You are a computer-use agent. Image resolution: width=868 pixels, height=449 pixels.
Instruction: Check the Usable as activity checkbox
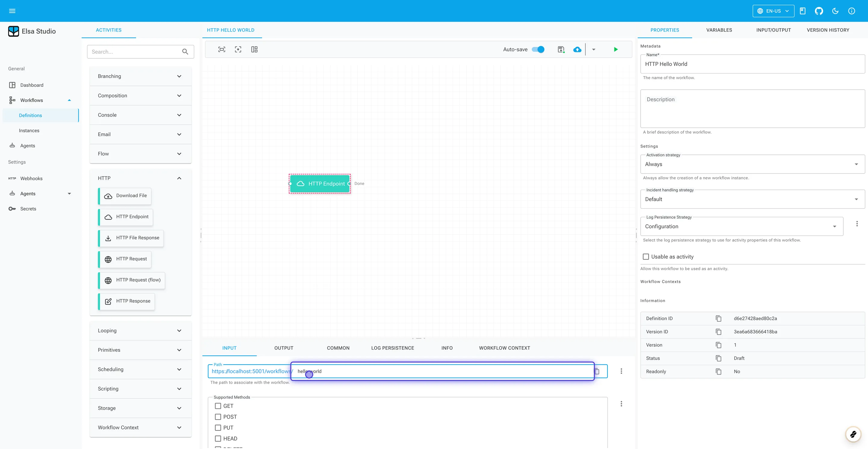[646, 257]
